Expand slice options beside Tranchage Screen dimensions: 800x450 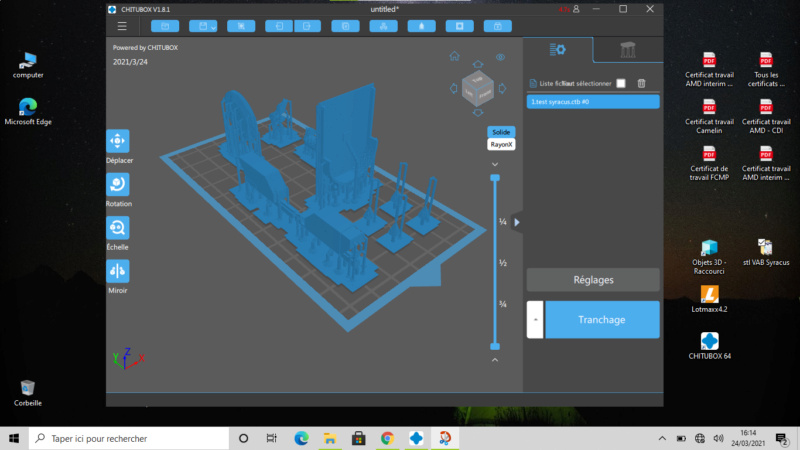[535, 319]
